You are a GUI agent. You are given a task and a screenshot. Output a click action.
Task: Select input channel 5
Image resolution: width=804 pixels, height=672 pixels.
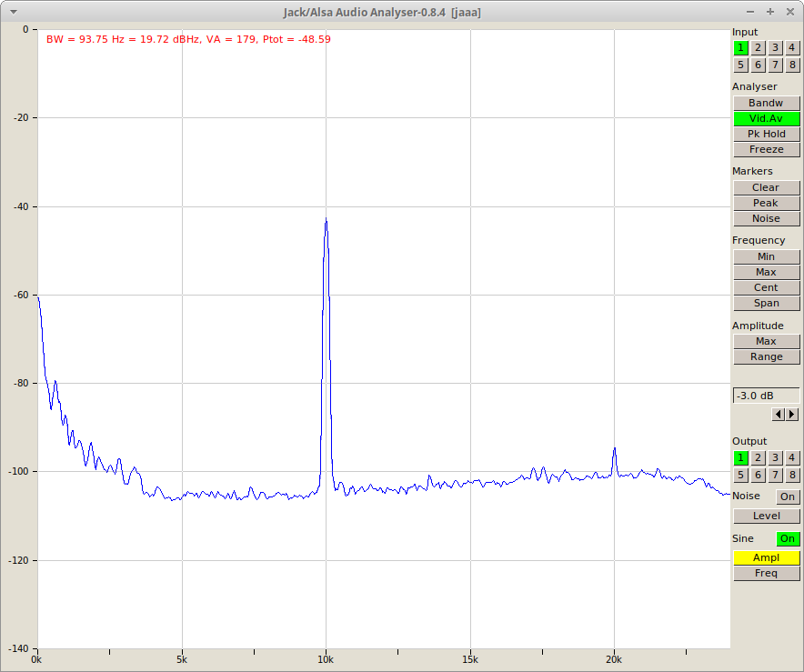741,64
